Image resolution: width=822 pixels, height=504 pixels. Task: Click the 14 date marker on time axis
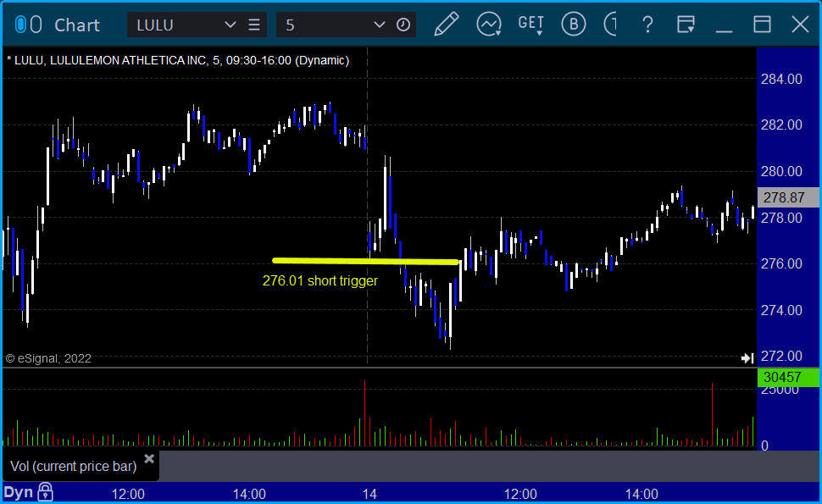(x=369, y=494)
